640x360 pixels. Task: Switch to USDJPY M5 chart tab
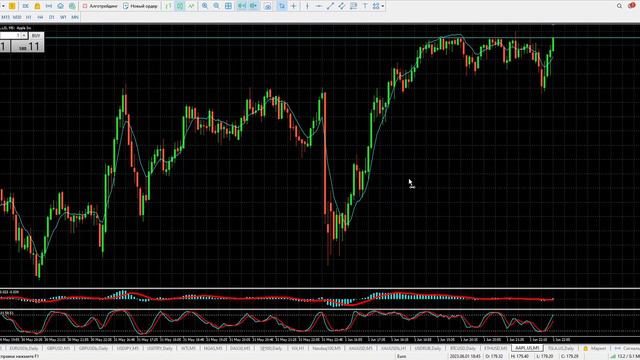(x=127, y=348)
